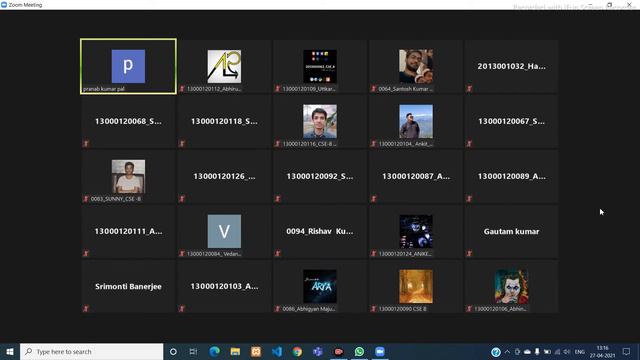Select the 13000120118_S... participant tile
Image resolution: width=640 pixels, height=360 pixels.
point(224,121)
